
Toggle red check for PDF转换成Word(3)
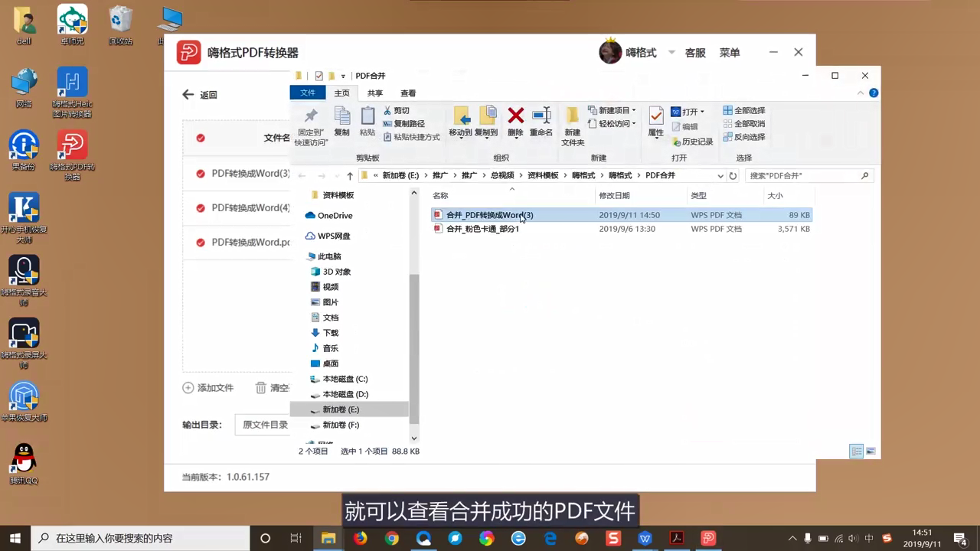(201, 174)
